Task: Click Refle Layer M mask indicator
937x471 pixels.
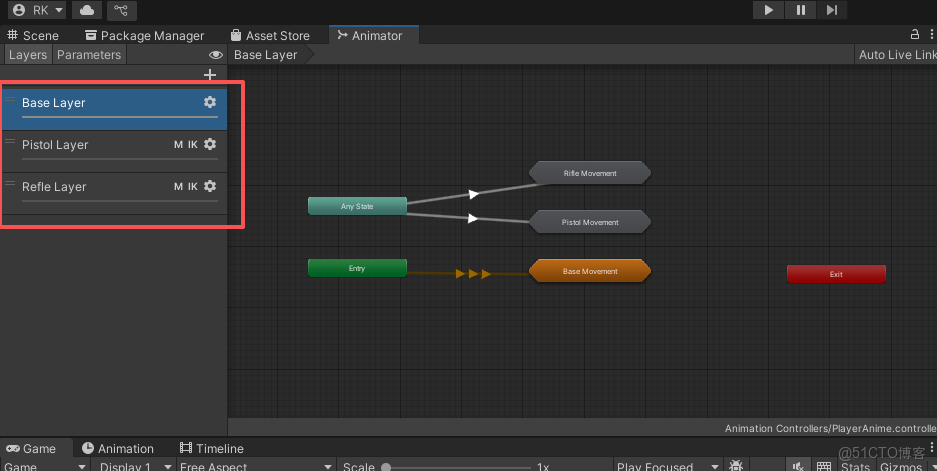Action: [178, 186]
